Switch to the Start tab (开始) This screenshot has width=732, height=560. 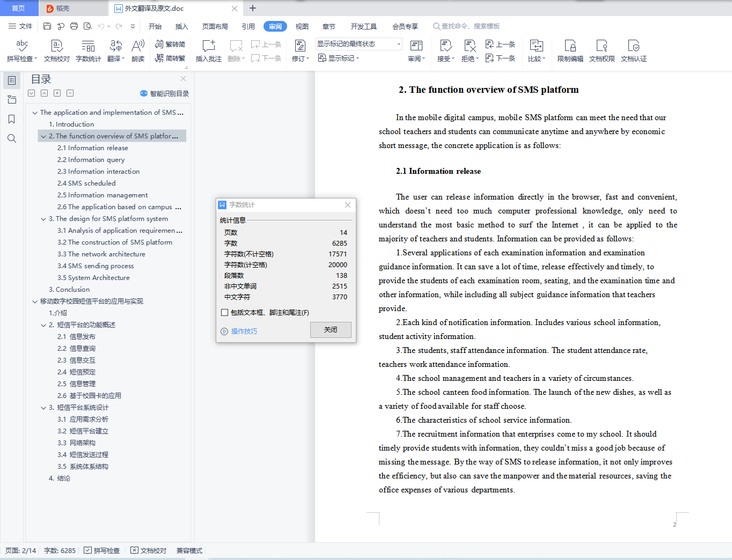click(x=155, y=26)
